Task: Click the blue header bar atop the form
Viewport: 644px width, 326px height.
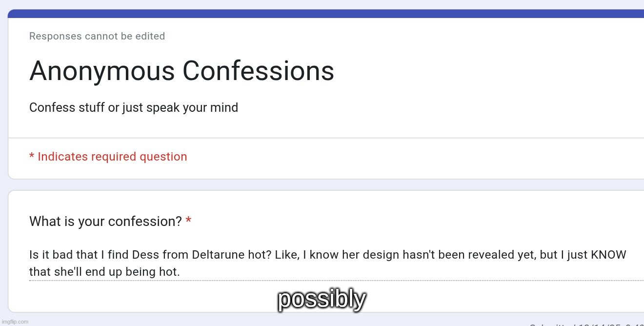Action: pyautogui.click(x=326, y=13)
